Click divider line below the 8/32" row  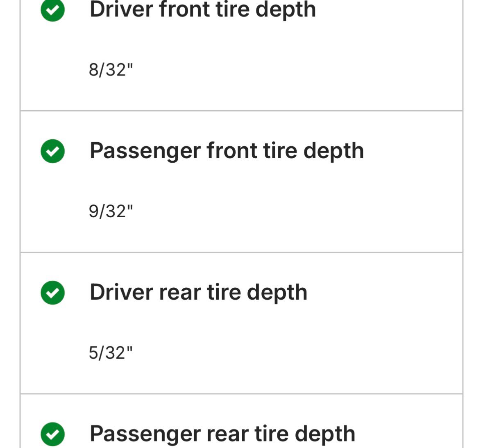click(241, 111)
